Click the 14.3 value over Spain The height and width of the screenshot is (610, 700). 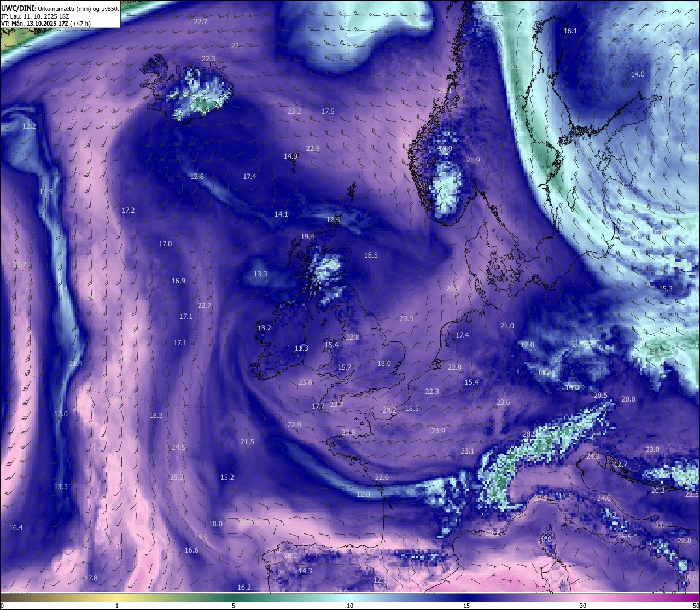click(305, 571)
